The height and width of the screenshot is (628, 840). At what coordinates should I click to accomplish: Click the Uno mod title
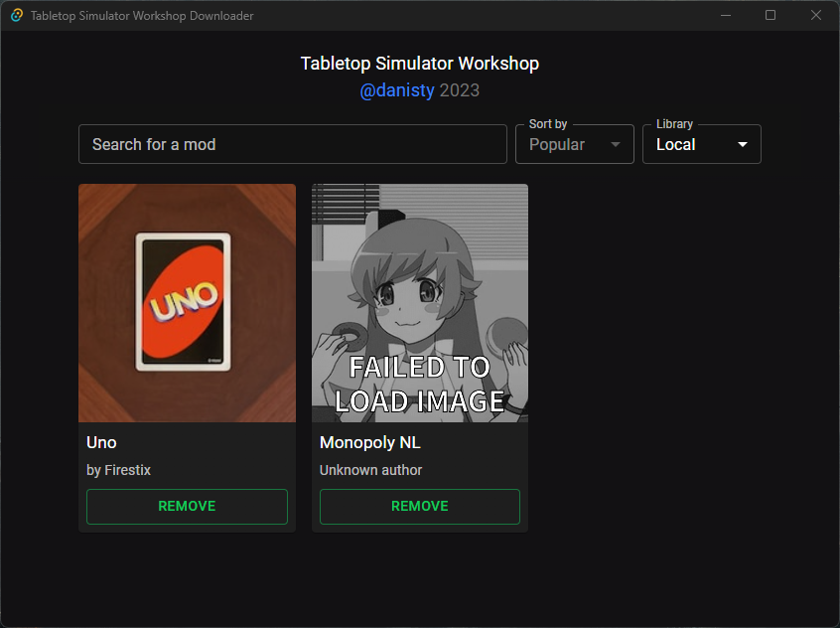(102, 442)
